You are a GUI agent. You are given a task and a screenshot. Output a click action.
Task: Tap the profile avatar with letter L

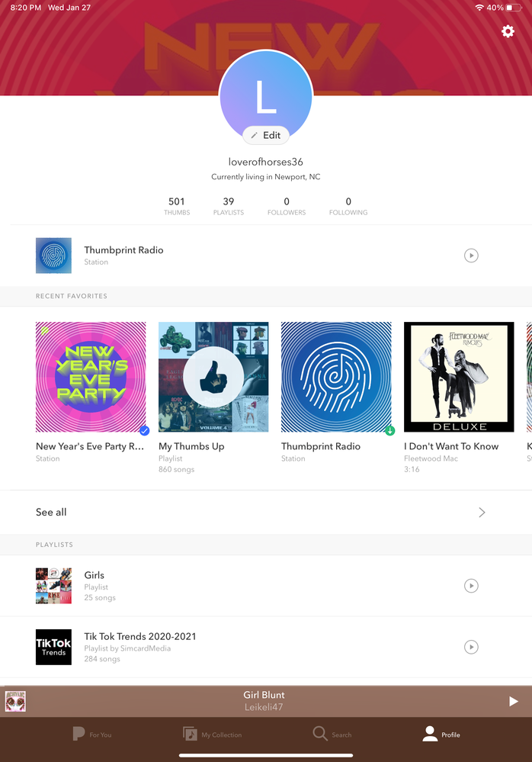click(265, 95)
